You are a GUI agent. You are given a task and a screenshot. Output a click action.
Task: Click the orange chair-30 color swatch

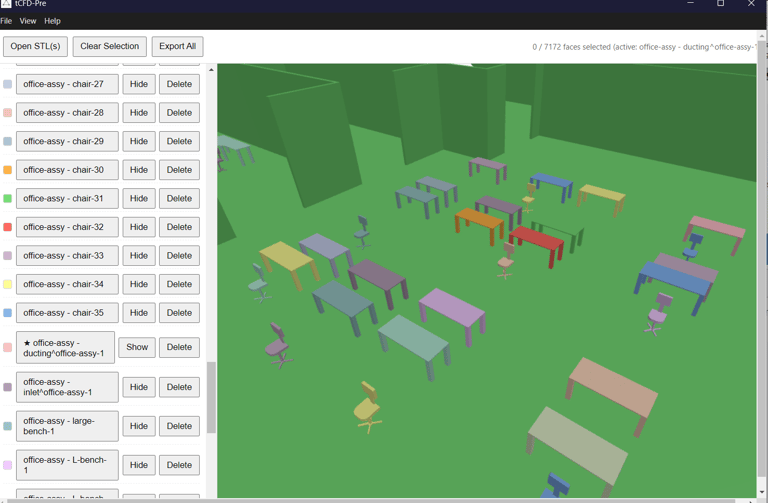point(7,170)
